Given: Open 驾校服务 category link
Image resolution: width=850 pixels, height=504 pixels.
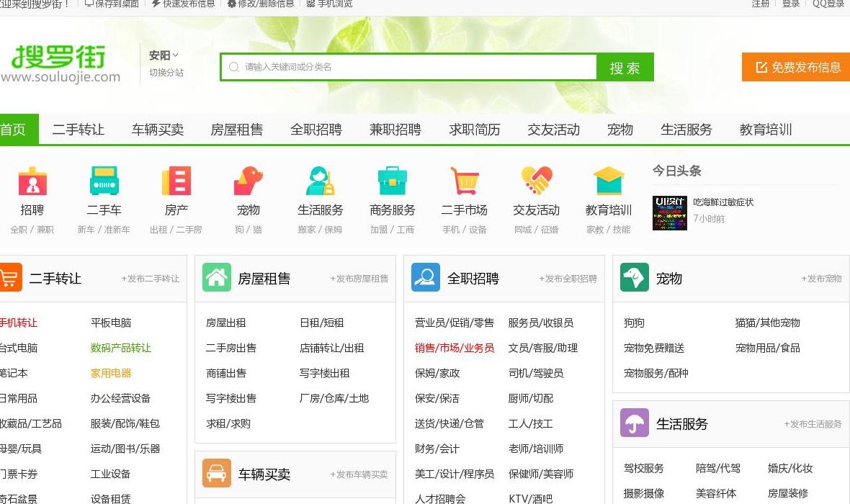Looking at the screenshot, I should pyautogui.click(x=643, y=468).
